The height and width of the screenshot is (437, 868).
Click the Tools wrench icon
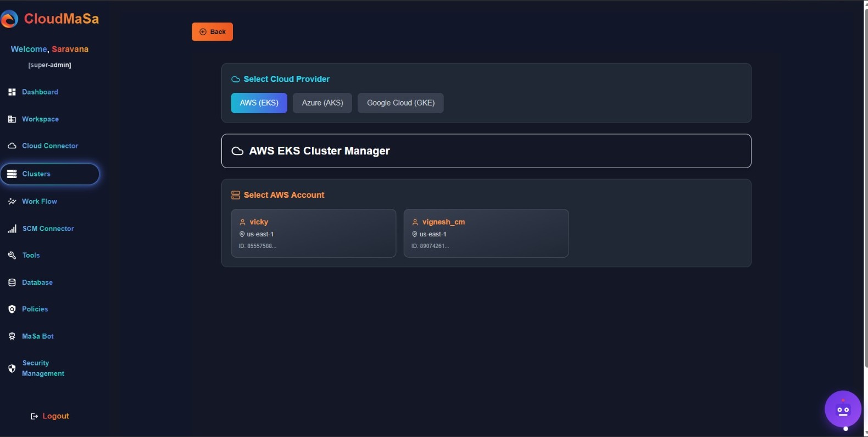tap(12, 256)
